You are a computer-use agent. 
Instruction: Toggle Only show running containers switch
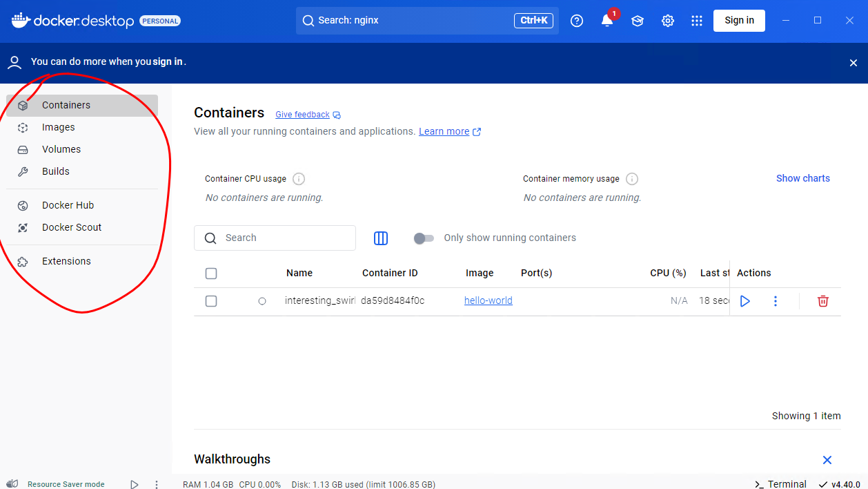pos(424,238)
